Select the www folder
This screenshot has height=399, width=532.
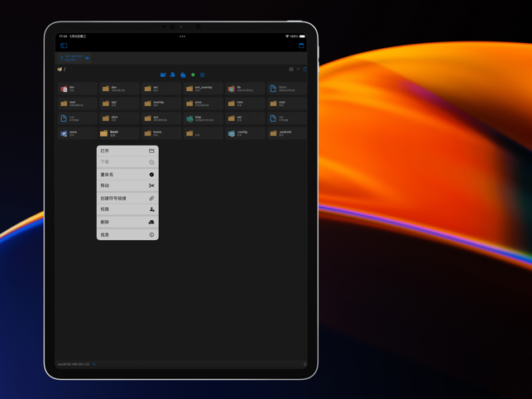(x=78, y=133)
